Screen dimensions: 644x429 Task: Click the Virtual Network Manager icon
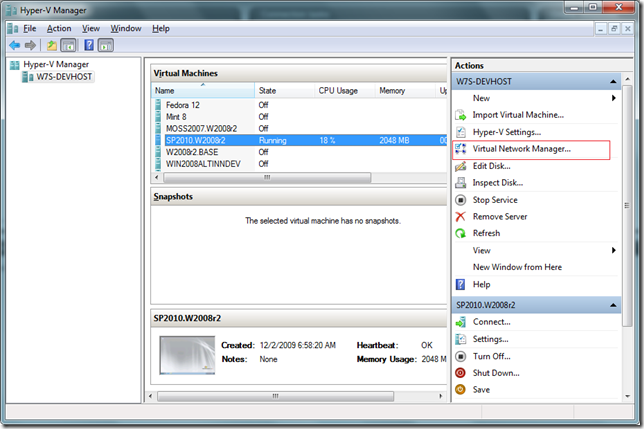pyautogui.click(x=461, y=149)
